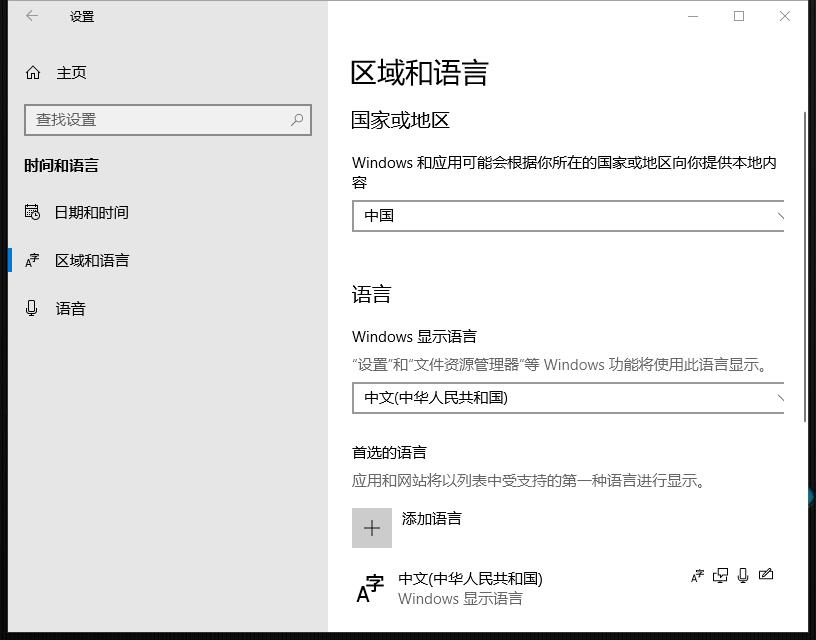Screen dimensions: 816x640
Task: Select the 日期和时间 calendar icon
Action: point(32,212)
